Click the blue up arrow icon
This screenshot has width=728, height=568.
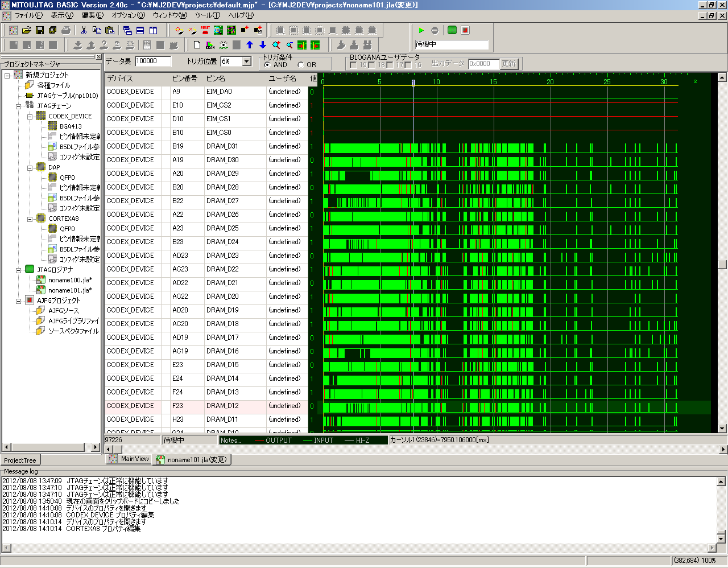click(x=250, y=45)
